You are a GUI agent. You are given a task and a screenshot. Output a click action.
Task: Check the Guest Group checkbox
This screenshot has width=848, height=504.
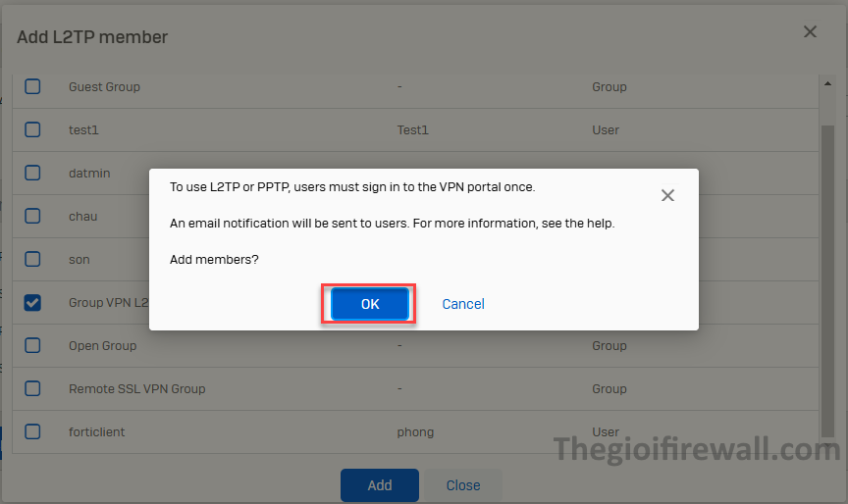[x=32, y=86]
